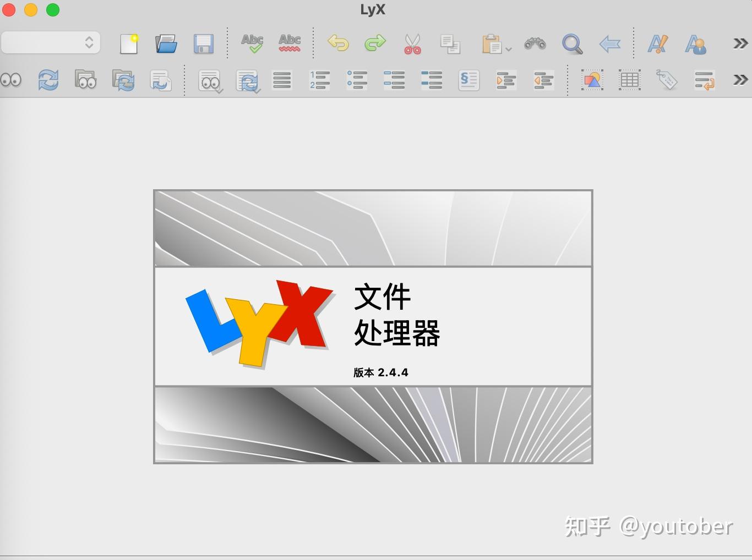Toggle emphasis text style
Image resolution: width=752 pixels, height=560 pixels.
658,43
